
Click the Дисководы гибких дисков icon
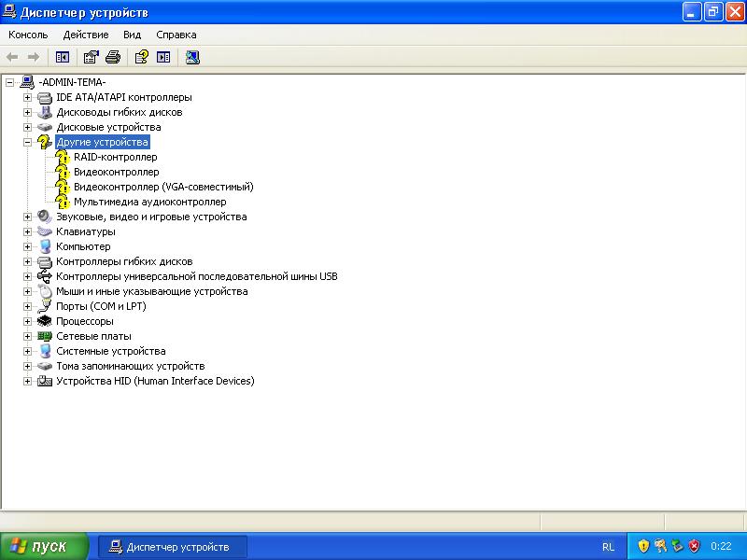pos(44,112)
